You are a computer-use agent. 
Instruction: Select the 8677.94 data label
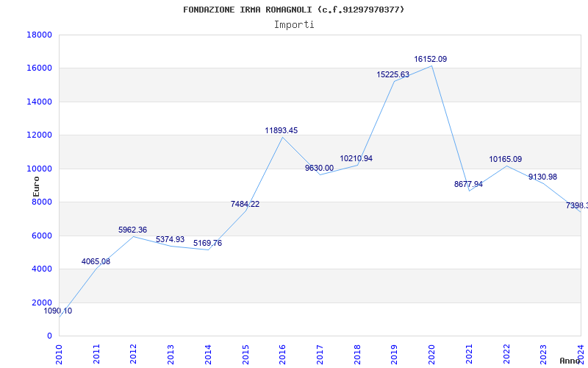pyautogui.click(x=468, y=185)
